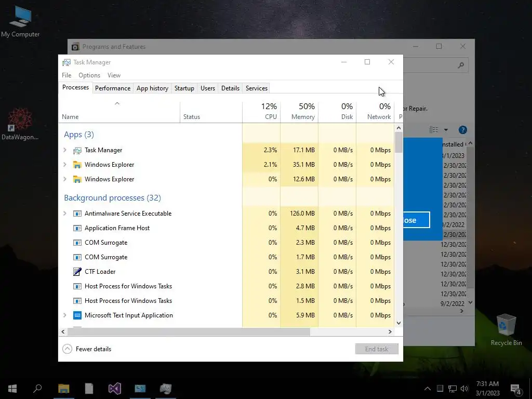Launch Visual Studio from the taskbar
The image size is (532, 399).
(x=115, y=389)
